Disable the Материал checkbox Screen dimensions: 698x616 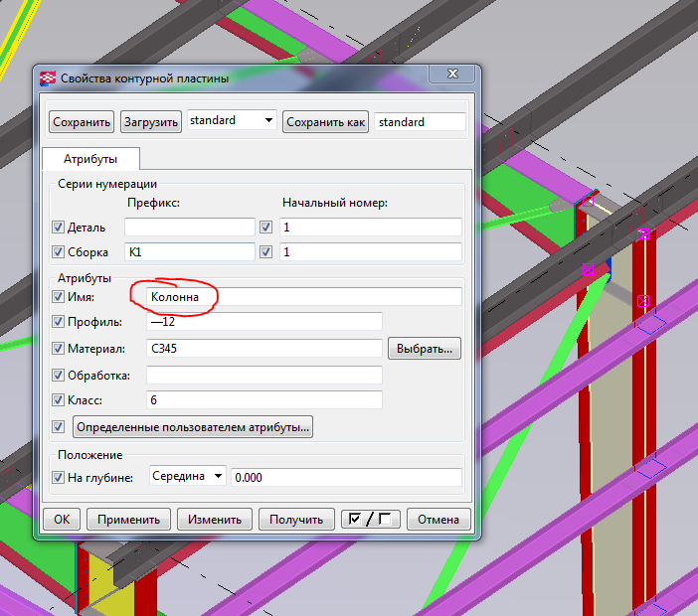(58, 349)
